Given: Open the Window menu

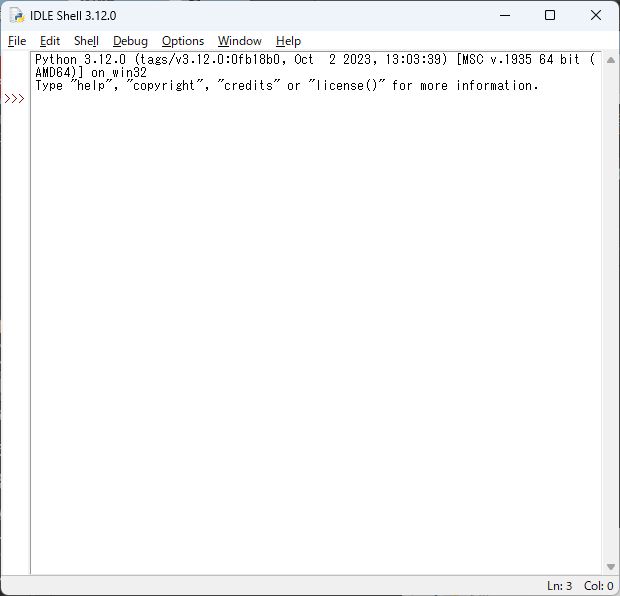Looking at the screenshot, I should (x=240, y=41).
